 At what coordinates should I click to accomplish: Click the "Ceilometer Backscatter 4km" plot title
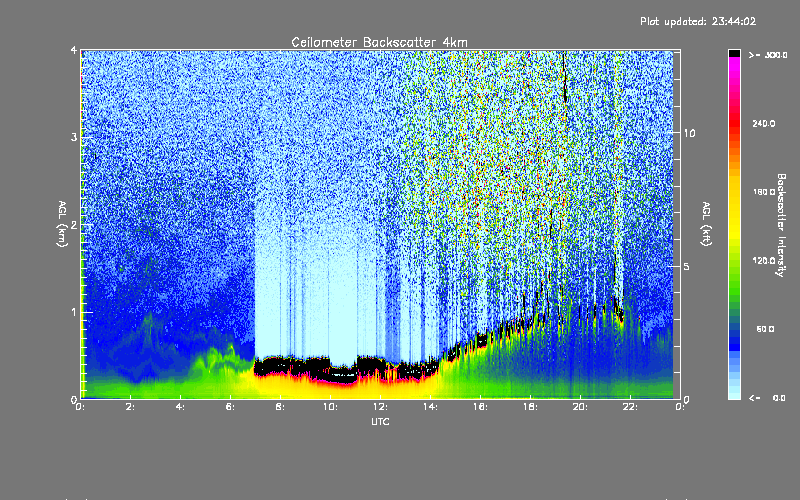click(x=379, y=42)
